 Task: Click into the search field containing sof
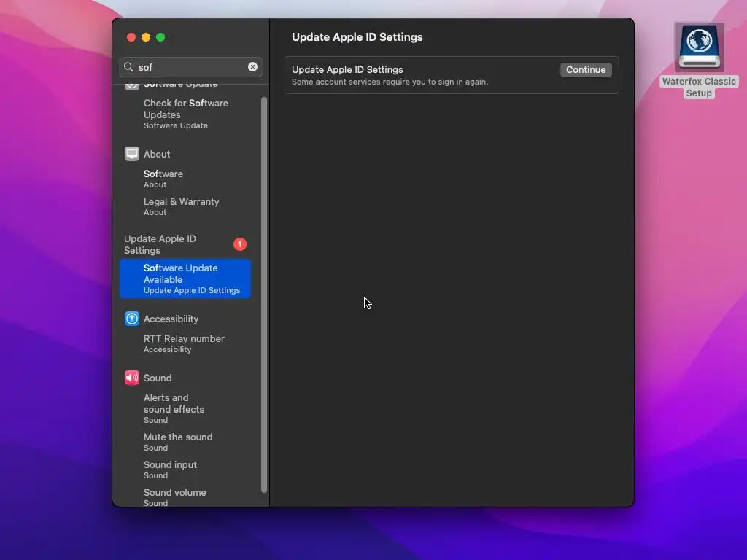pyautogui.click(x=190, y=67)
